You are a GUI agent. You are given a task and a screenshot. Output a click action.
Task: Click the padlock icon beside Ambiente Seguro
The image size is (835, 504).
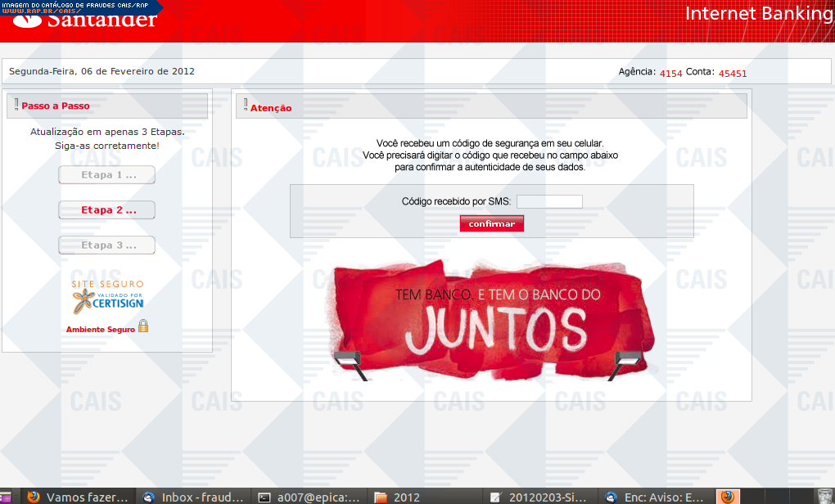click(x=143, y=326)
